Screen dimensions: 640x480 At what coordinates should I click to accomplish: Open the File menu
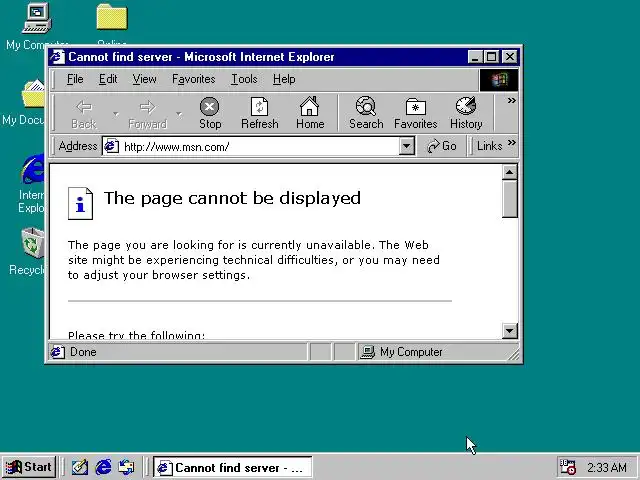[x=75, y=79]
